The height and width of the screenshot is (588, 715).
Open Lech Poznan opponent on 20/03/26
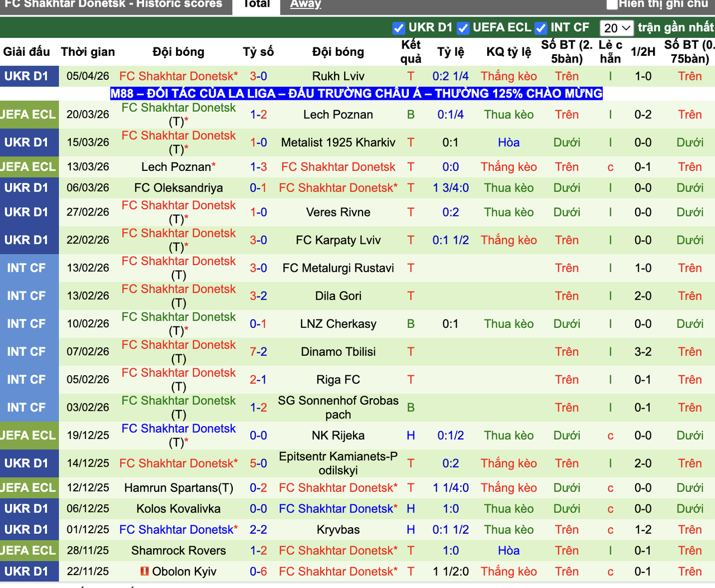click(339, 114)
